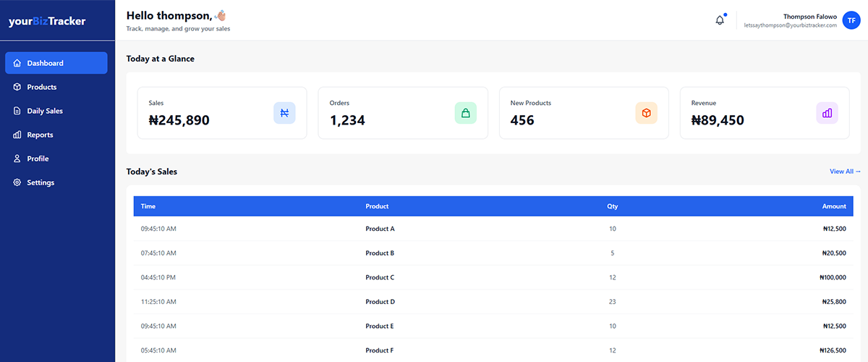This screenshot has height=362, width=868.
Task: Click the 07:45:10 AM time cell
Action: pyautogui.click(x=158, y=253)
